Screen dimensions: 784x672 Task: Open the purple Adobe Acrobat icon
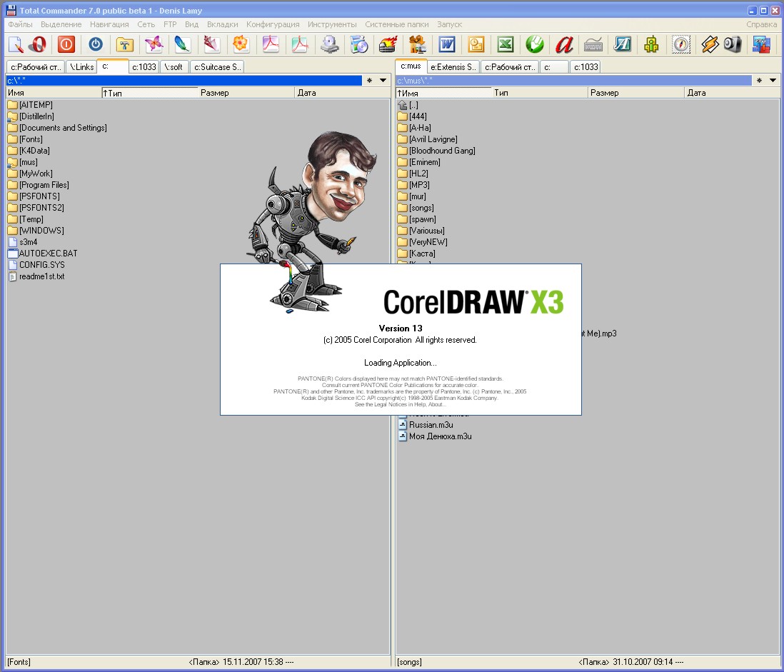271,44
